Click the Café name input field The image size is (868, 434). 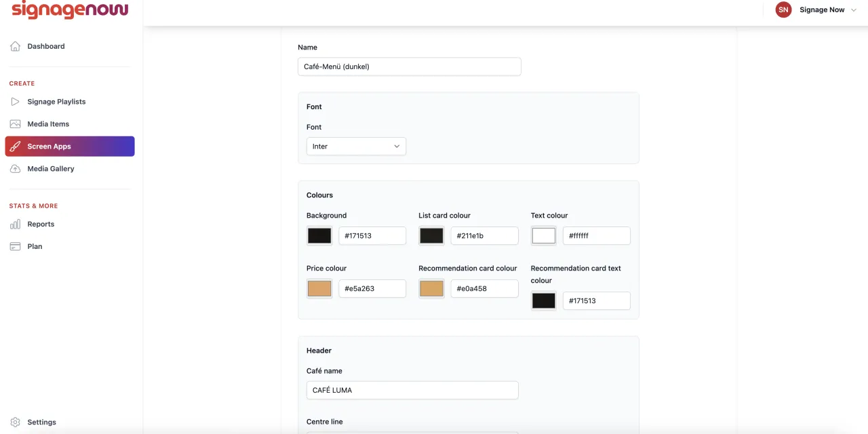click(412, 390)
